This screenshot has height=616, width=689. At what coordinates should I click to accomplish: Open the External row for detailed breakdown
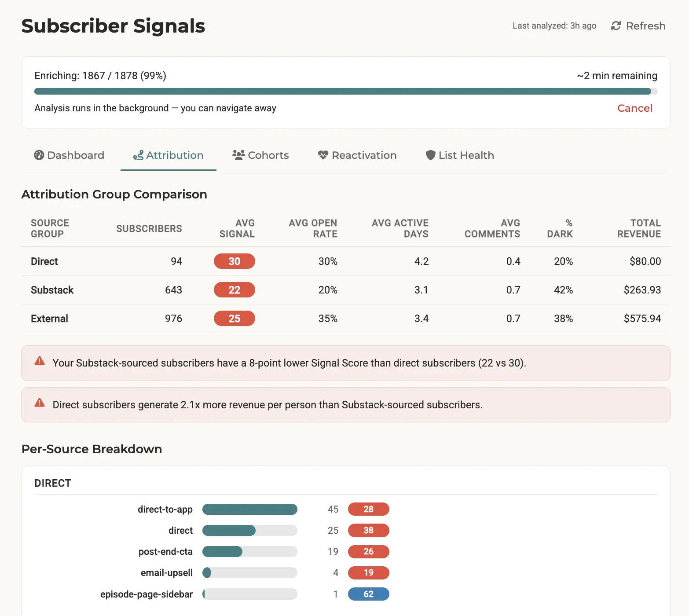tap(49, 318)
